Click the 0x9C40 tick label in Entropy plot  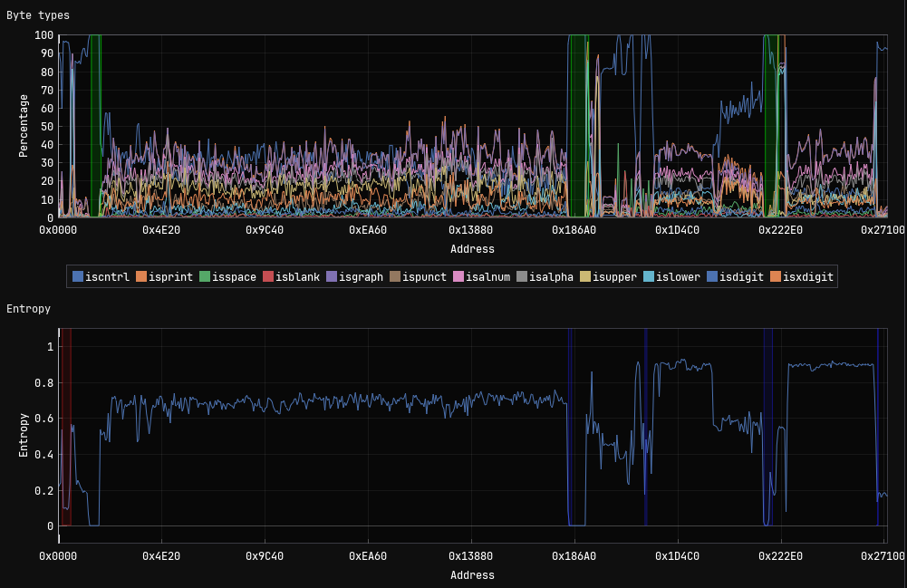coord(265,556)
